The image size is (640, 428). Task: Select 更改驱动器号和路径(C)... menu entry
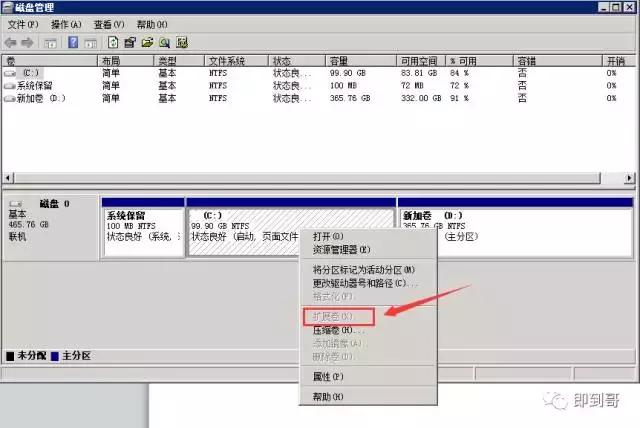pyautogui.click(x=368, y=283)
